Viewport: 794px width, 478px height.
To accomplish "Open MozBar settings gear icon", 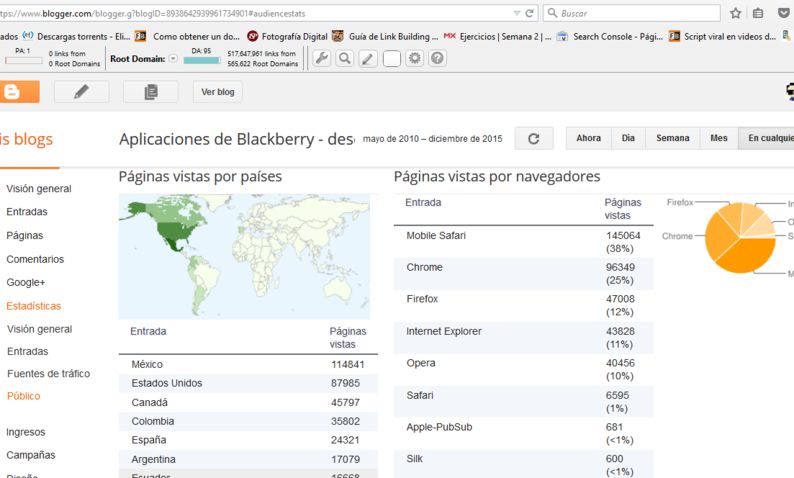I will [x=415, y=58].
